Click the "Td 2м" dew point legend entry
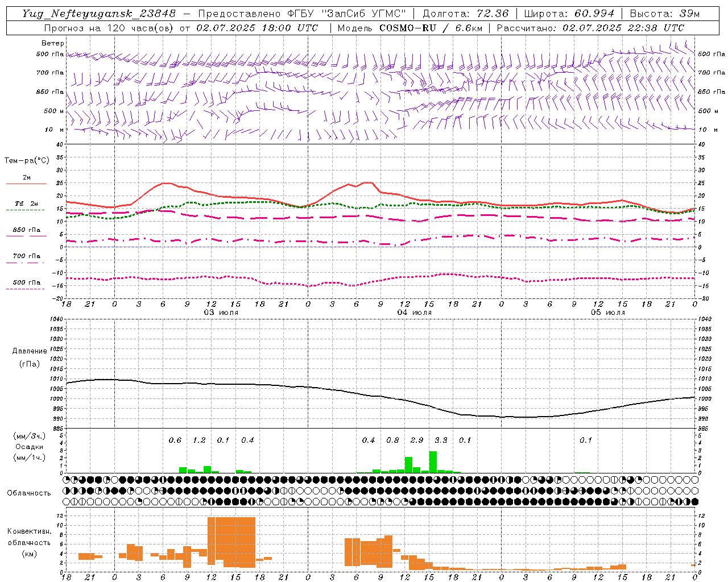The image size is (728, 582). (x=27, y=203)
